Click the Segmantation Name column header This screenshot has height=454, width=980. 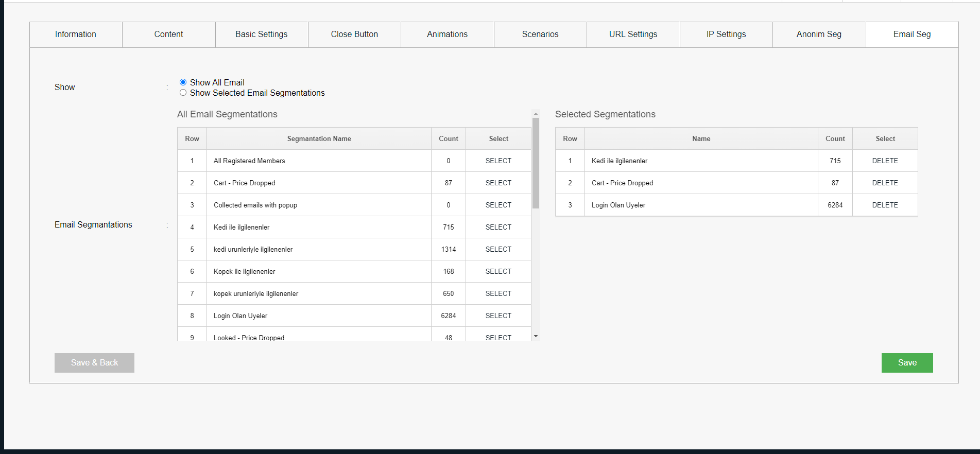[x=319, y=138]
